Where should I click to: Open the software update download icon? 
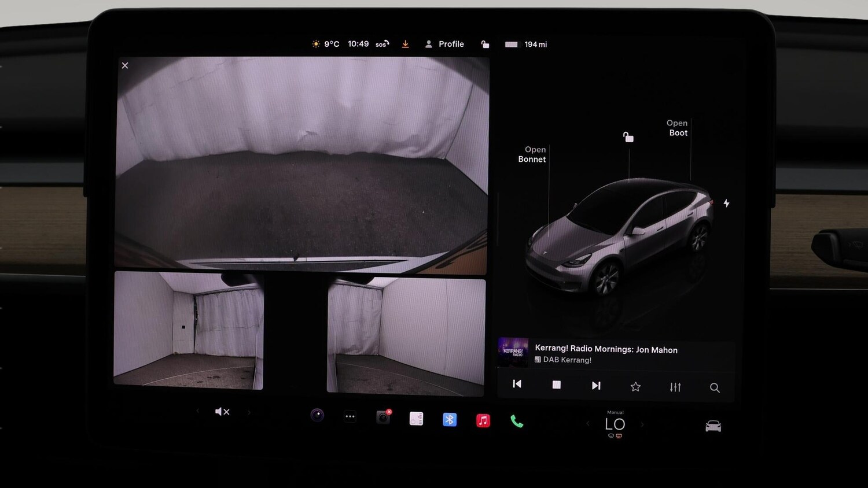click(405, 43)
